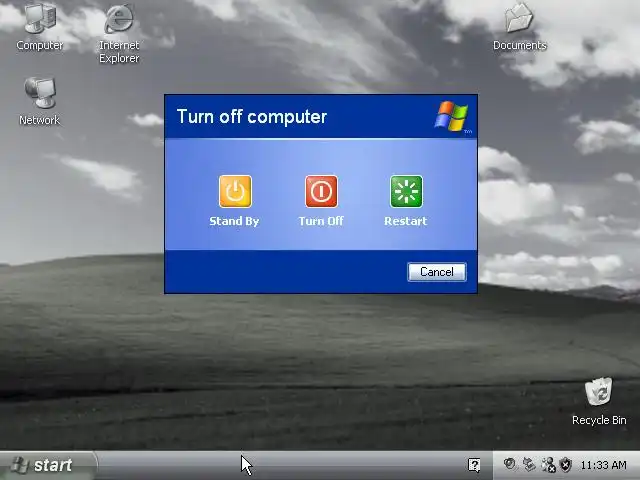Click the Security Center shield tray icon
The image size is (640, 480).
566,465
